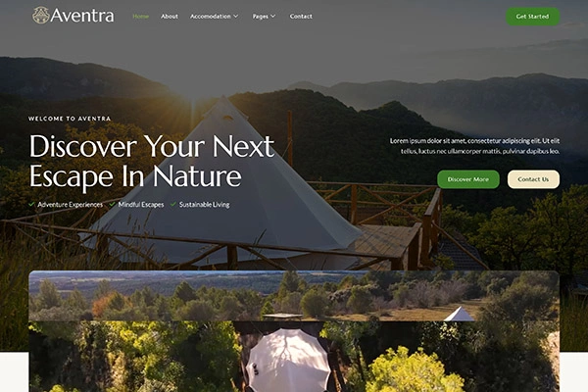This screenshot has height=392, width=588.
Task: Go to the About page link
Action: coord(170,16)
